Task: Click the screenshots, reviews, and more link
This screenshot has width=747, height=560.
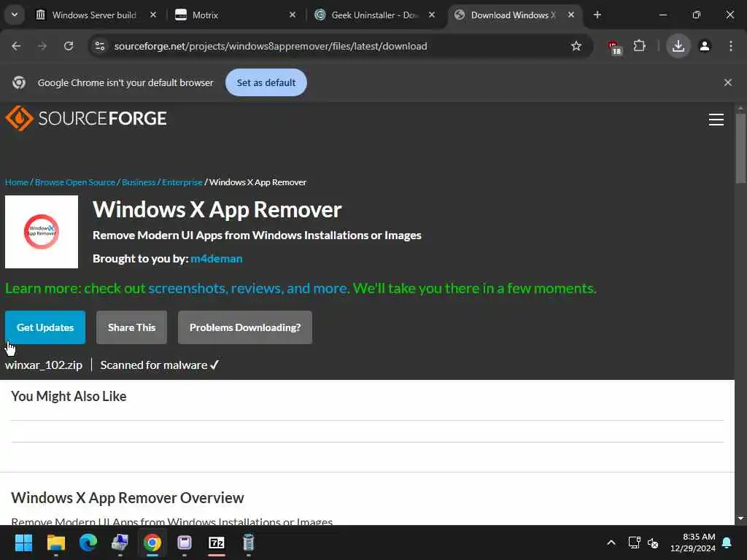Action: click(248, 288)
